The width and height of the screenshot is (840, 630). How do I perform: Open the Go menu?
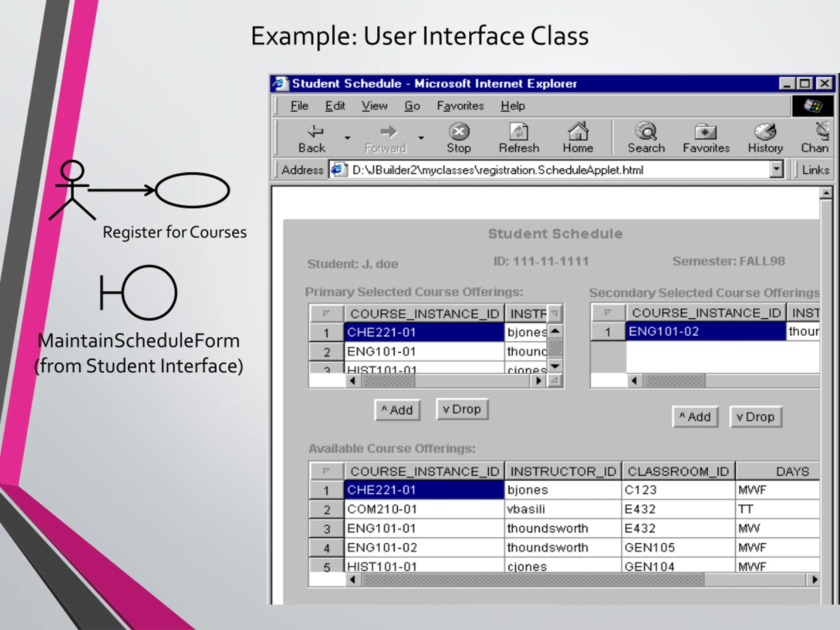click(412, 106)
